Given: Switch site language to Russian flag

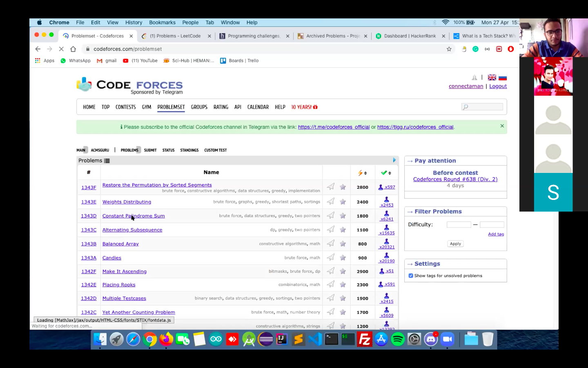Looking at the screenshot, I should point(503,77).
